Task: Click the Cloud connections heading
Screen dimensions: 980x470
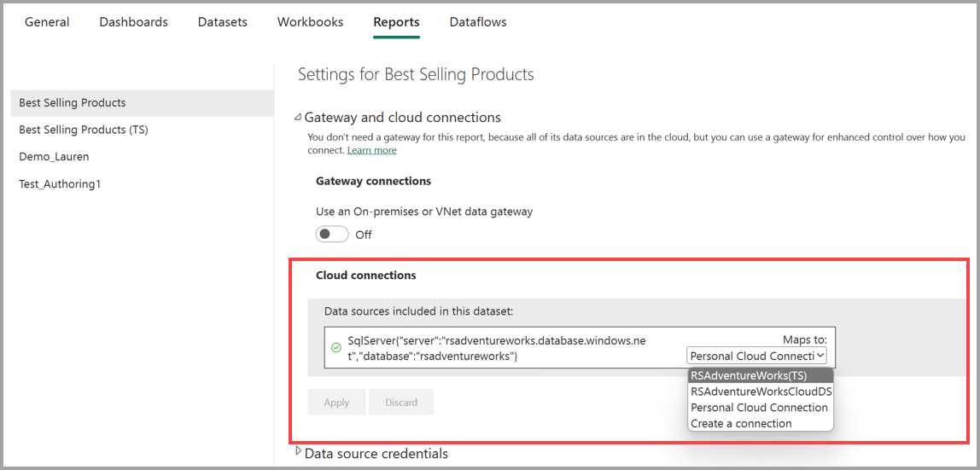Action: pyautogui.click(x=366, y=275)
